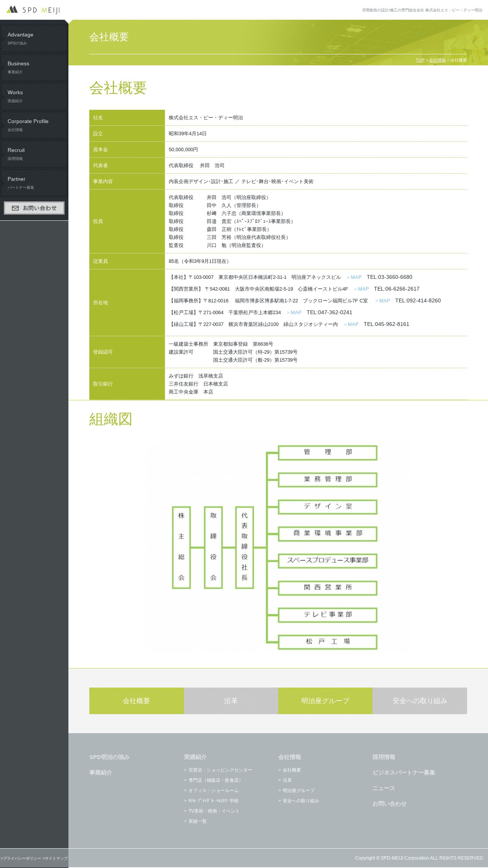Open the MAP link for 福岡事務所
Image resolution: width=488 pixels, height=868 pixels.
(x=382, y=301)
